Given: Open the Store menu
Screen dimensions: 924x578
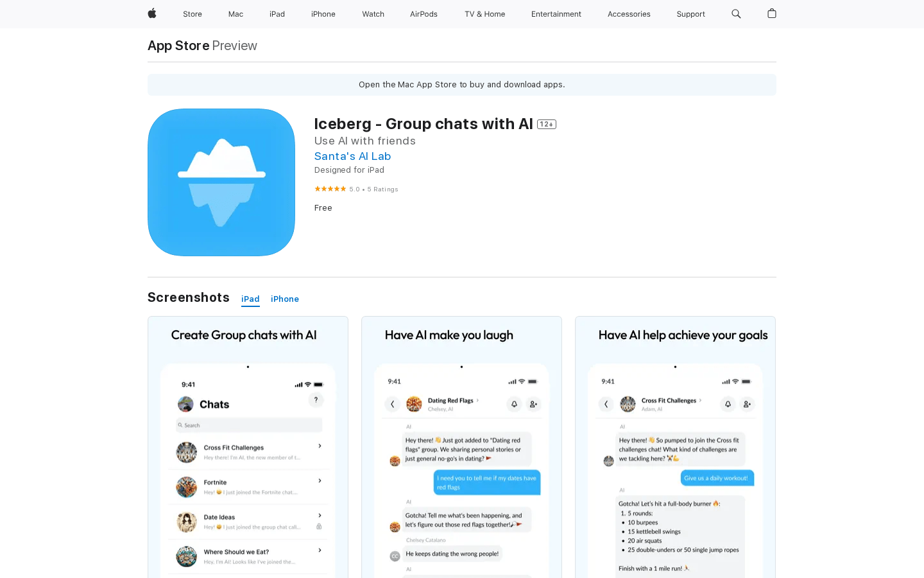Looking at the screenshot, I should click(193, 14).
